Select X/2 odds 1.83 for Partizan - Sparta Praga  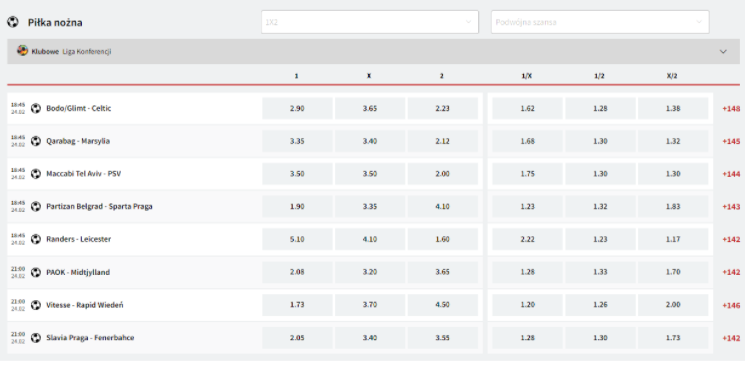(x=673, y=207)
